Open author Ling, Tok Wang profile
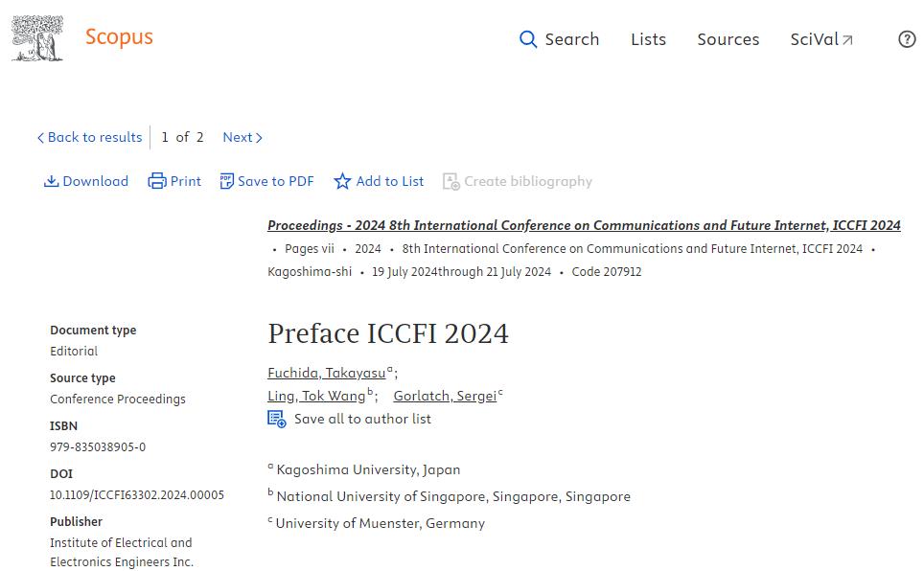 click(316, 396)
